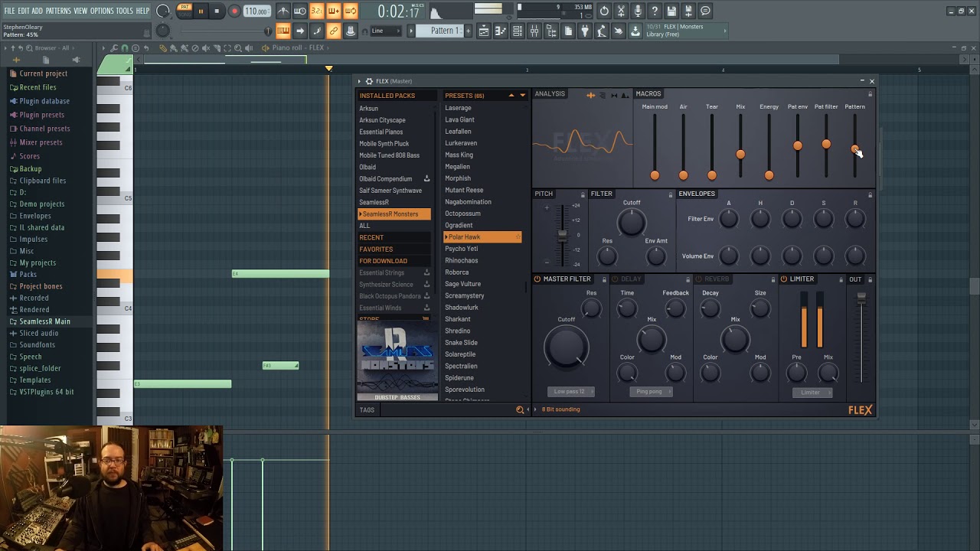Click the tempo field showing 110.000
This screenshot has height=551, width=980.
pyautogui.click(x=256, y=11)
